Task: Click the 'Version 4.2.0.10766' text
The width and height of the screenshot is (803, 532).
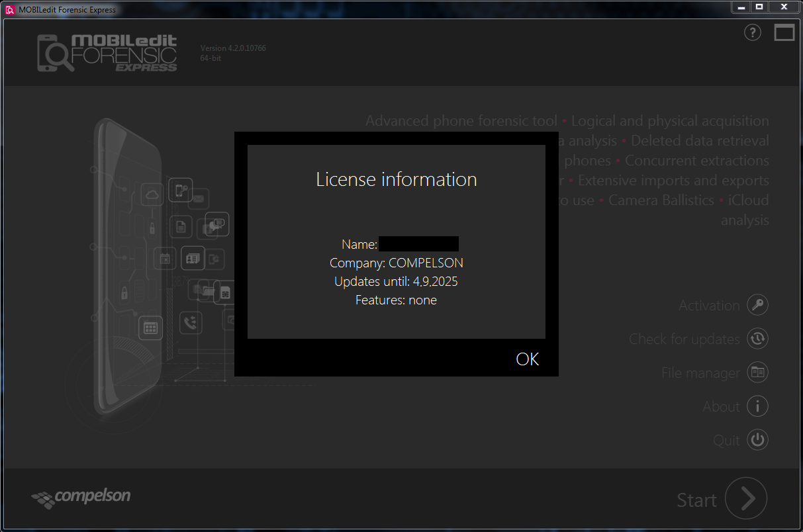Action: [x=233, y=48]
